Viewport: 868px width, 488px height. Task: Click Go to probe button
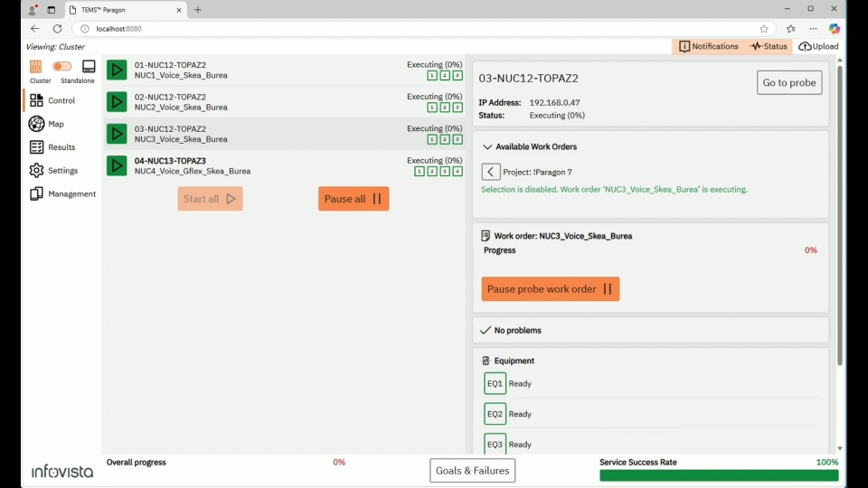click(x=789, y=82)
